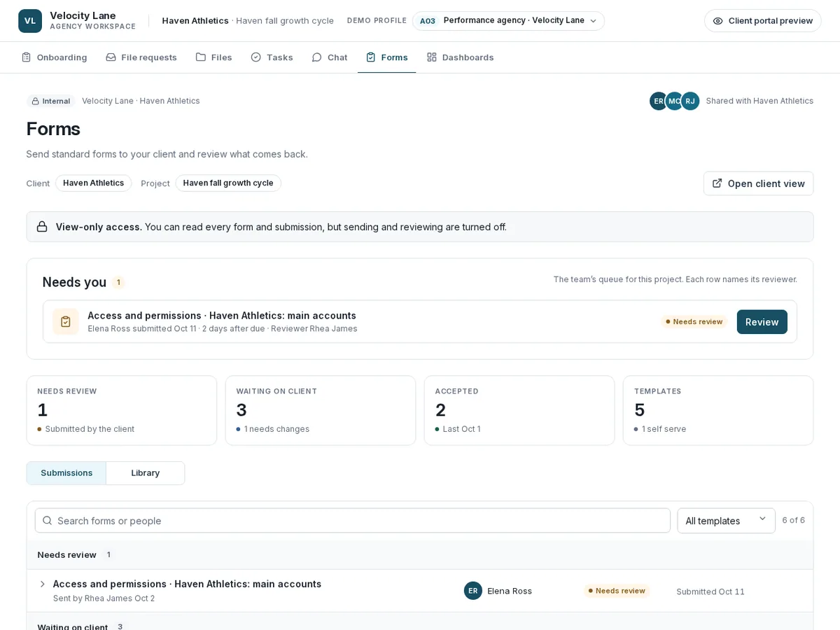Click the Dashboards grid icon
This screenshot has width=840, height=630.
tap(432, 57)
